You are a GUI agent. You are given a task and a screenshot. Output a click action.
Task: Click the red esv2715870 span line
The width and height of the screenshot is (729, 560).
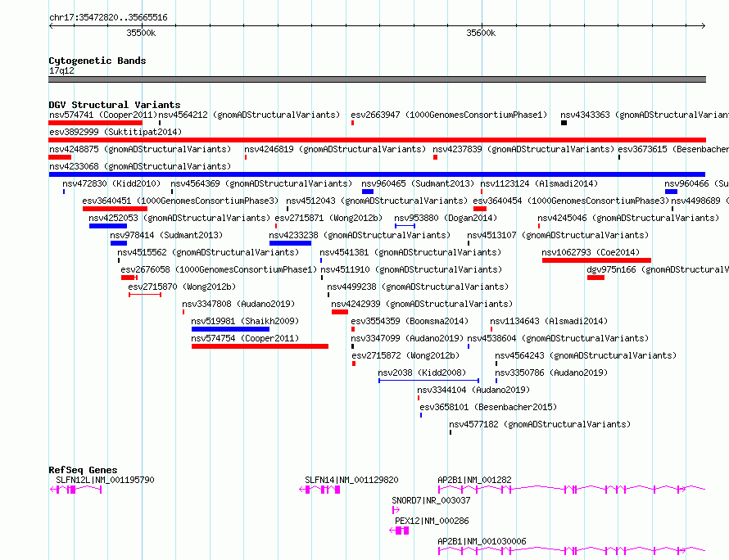point(145,295)
